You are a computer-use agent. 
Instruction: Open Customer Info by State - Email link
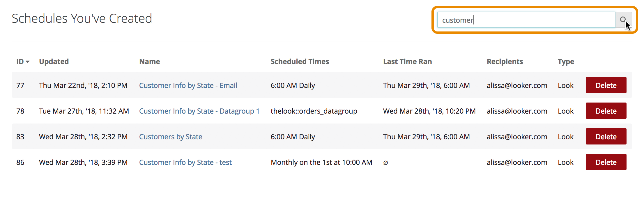click(x=188, y=85)
